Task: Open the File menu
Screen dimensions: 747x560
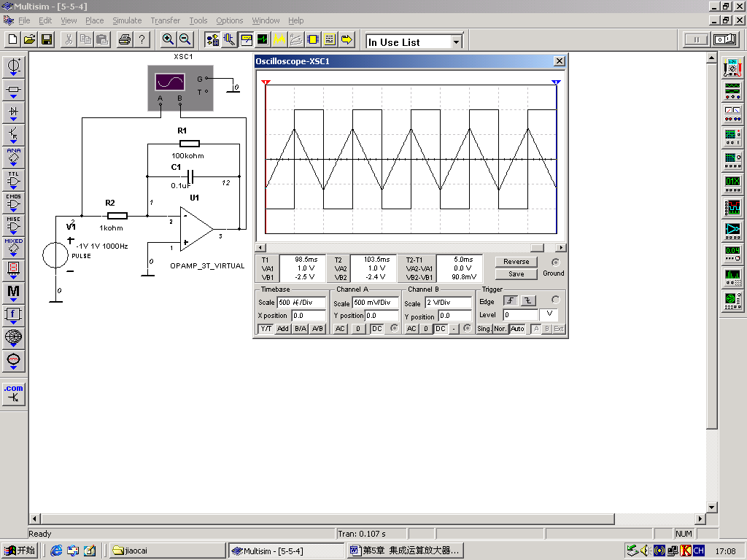Action: coord(24,20)
